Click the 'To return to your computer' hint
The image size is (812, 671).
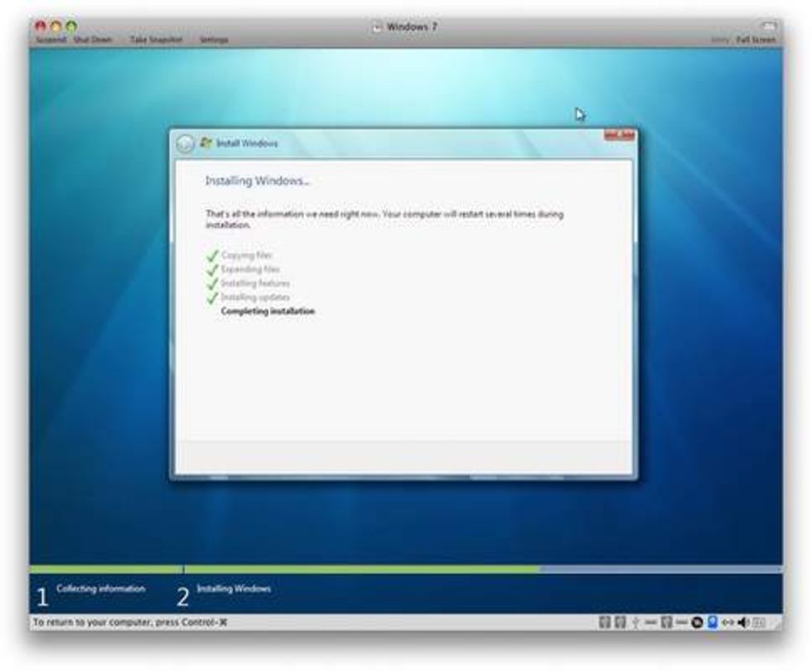(131, 622)
